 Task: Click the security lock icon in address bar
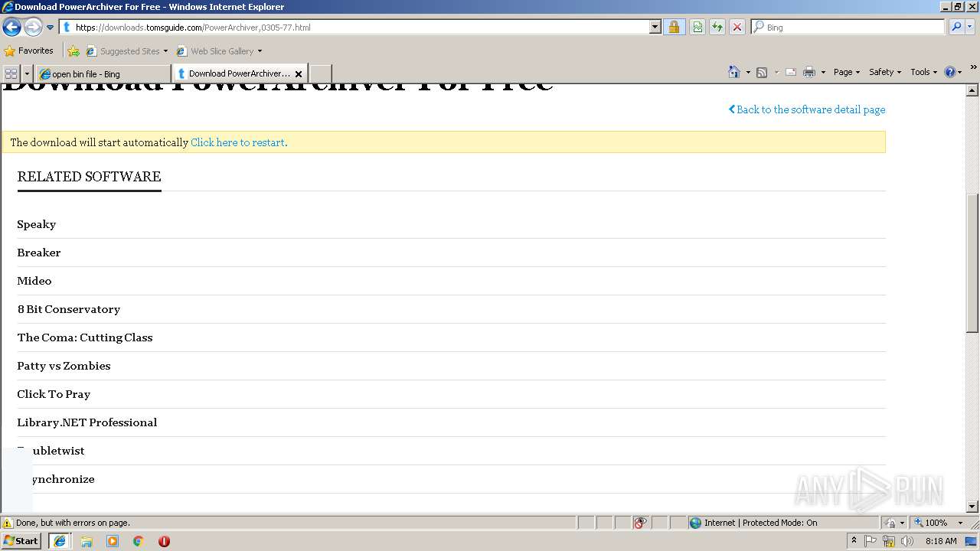click(x=674, y=27)
